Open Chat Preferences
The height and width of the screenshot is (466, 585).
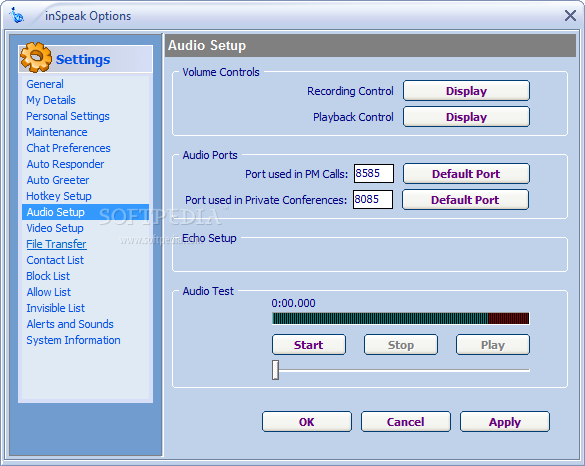click(68, 148)
